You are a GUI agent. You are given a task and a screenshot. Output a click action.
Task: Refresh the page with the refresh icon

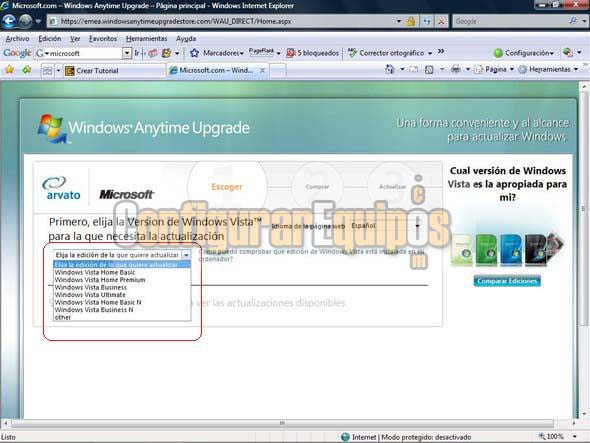[427, 21]
